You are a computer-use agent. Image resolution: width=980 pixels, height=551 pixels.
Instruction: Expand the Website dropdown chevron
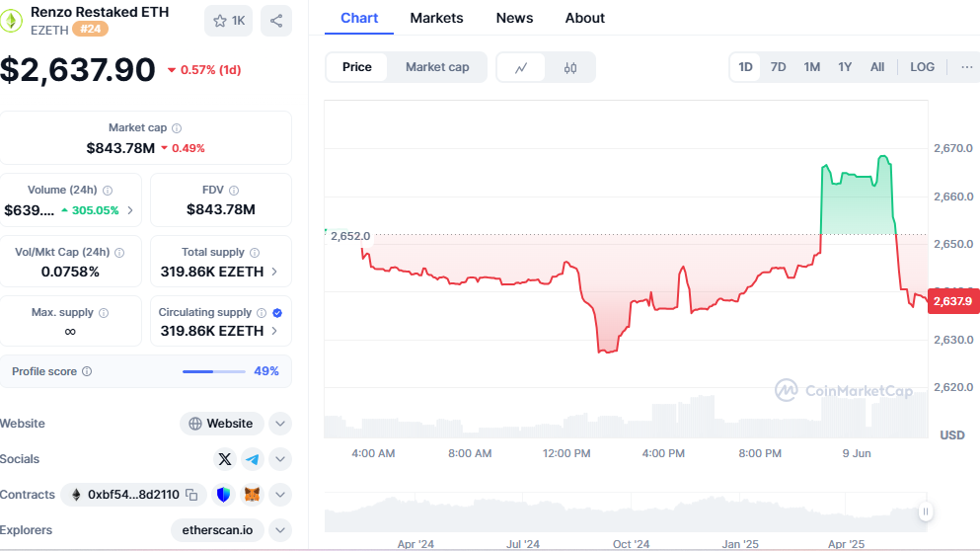(280, 424)
